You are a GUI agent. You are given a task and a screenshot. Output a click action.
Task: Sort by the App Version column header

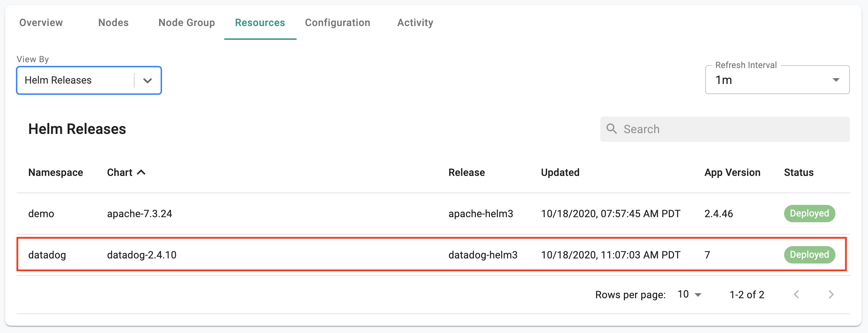point(732,172)
